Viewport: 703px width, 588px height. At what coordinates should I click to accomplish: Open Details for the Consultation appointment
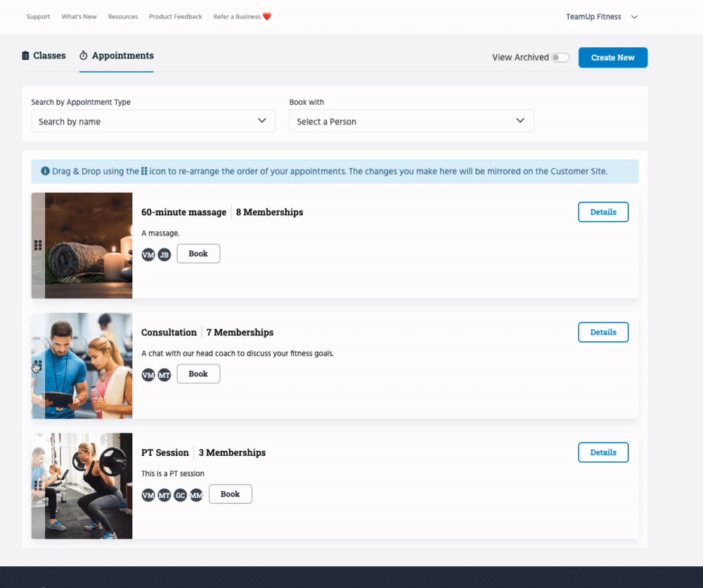602,332
